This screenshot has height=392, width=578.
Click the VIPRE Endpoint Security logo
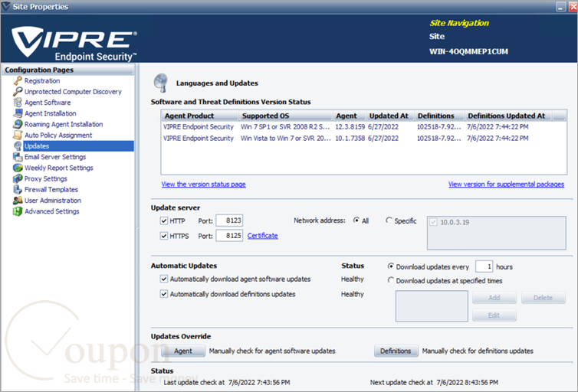[74, 43]
